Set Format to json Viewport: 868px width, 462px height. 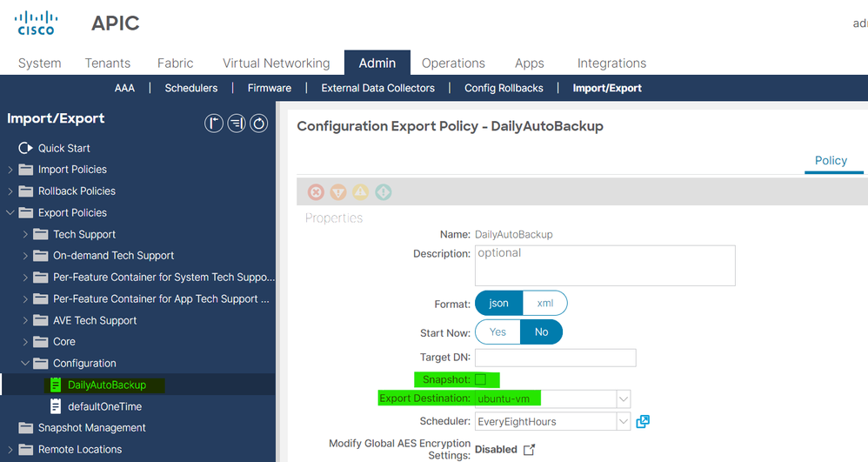tap(498, 303)
